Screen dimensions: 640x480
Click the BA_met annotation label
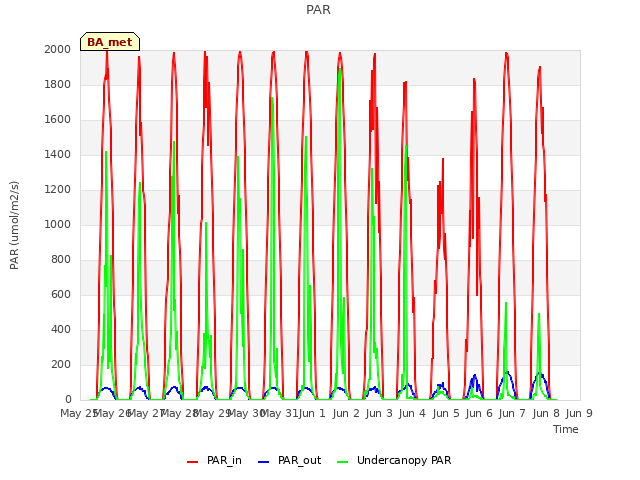110,42
